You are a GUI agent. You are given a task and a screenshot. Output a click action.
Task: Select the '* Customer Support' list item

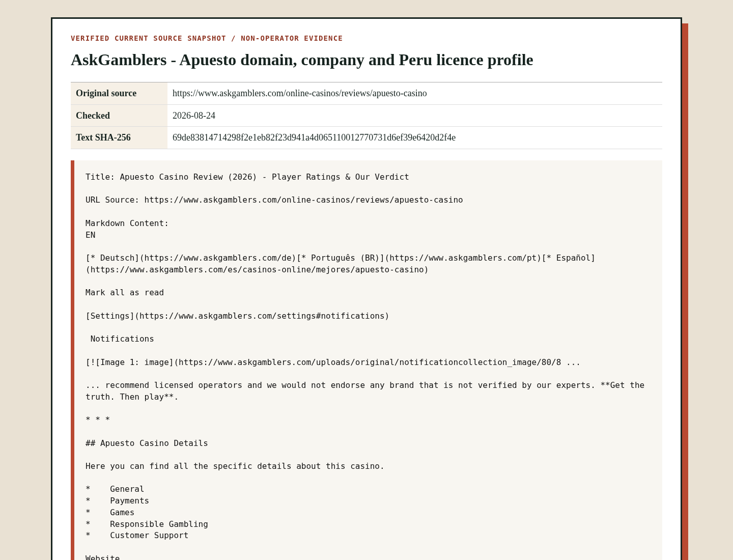[x=137, y=535]
